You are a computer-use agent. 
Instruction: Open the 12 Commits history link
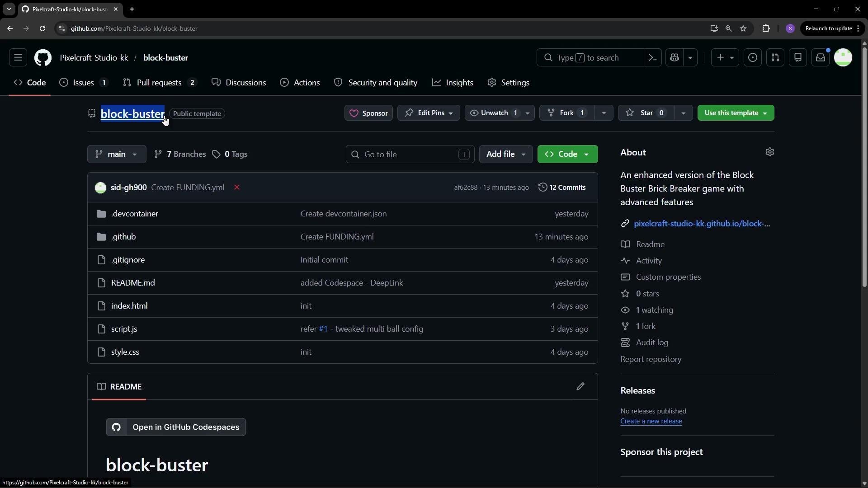(x=562, y=188)
